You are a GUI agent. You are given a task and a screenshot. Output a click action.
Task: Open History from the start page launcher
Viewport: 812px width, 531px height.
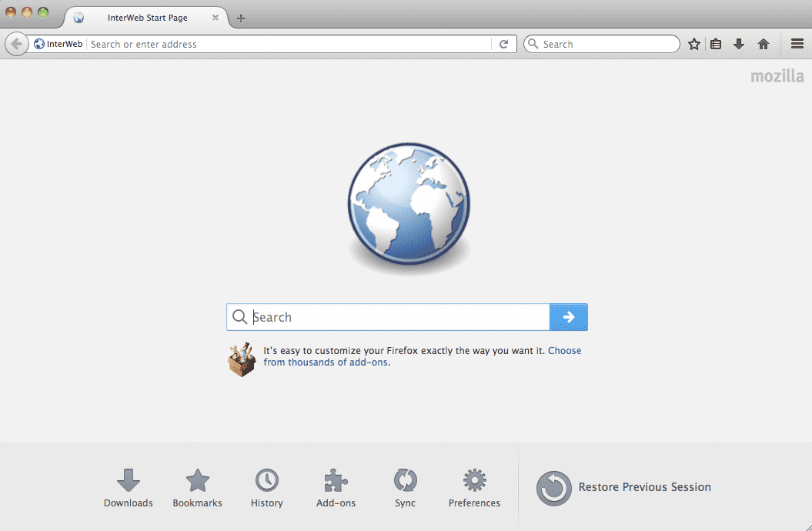point(267,488)
